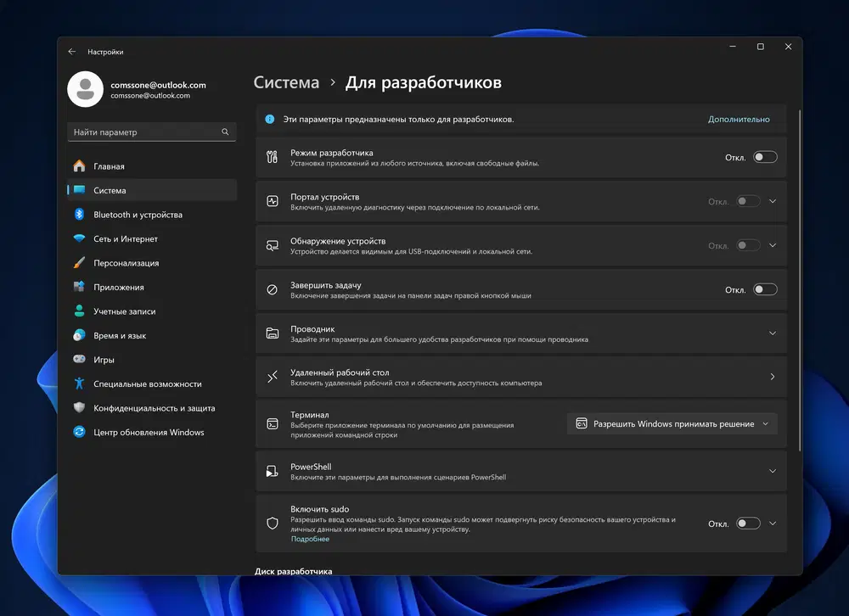Maximize the Настройки window
849x616 pixels.
[x=760, y=47]
